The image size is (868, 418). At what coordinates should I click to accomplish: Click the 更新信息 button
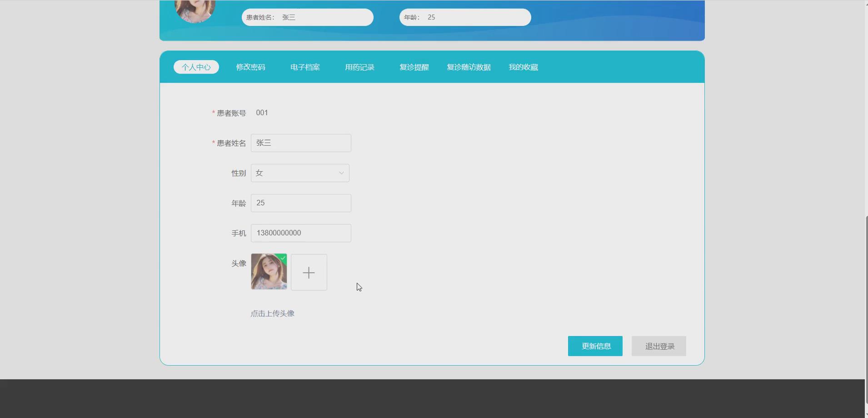point(595,346)
